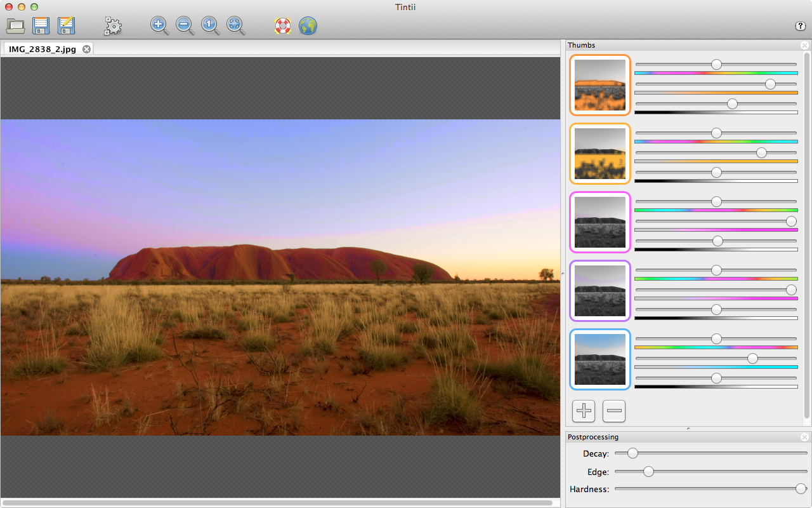The height and width of the screenshot is (508, 812).
Task: Click the Hardness slider handle
Action: click(x=801, y=489)
